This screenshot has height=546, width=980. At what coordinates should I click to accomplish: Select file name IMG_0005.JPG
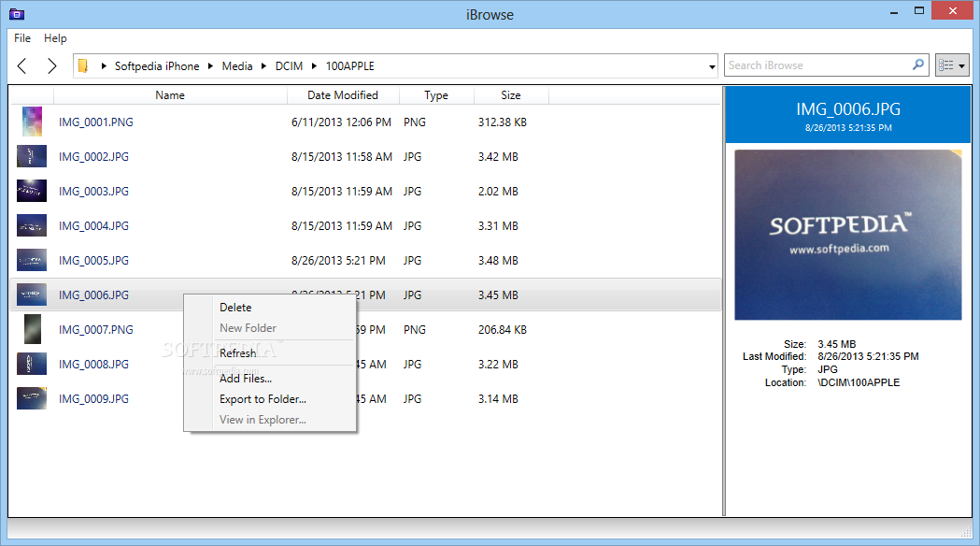(93, 260)
